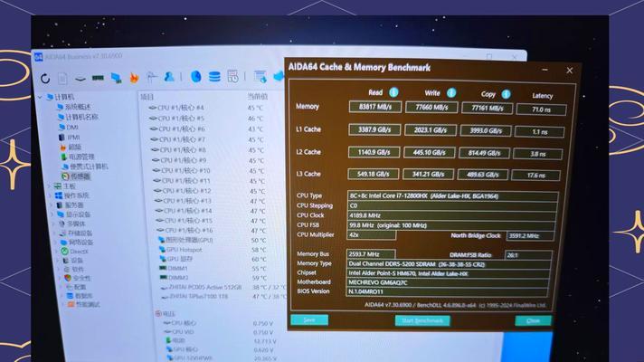This screenshot has height=362, width=644.
Task: Expand the 主板 tree node
Action: 49,186
